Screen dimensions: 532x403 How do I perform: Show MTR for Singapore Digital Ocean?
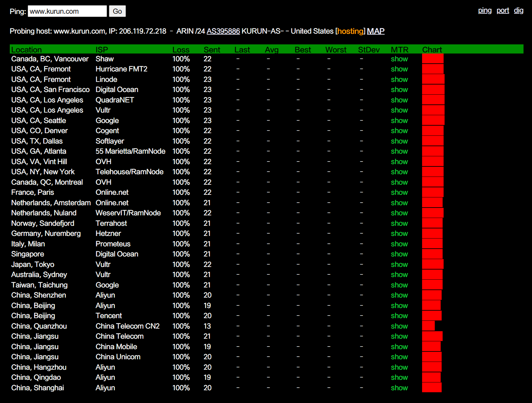tap(399, 254)
